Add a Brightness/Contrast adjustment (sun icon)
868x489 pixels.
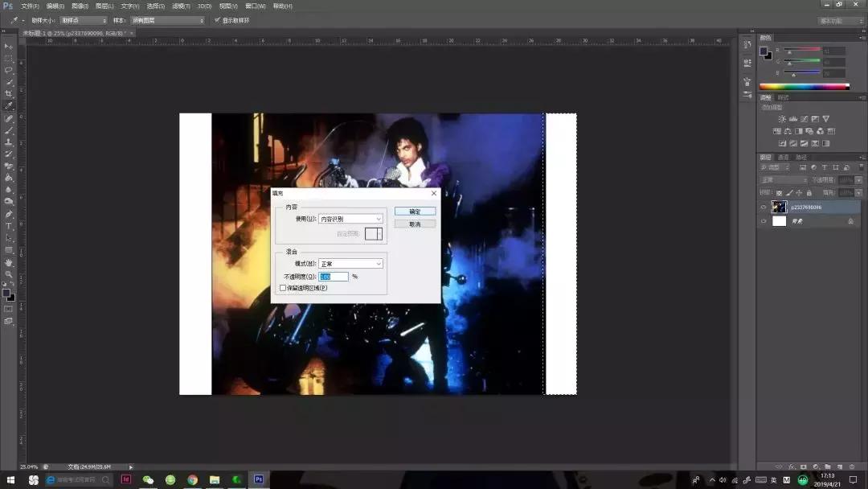pyautogui.click(x=782, y=119)
